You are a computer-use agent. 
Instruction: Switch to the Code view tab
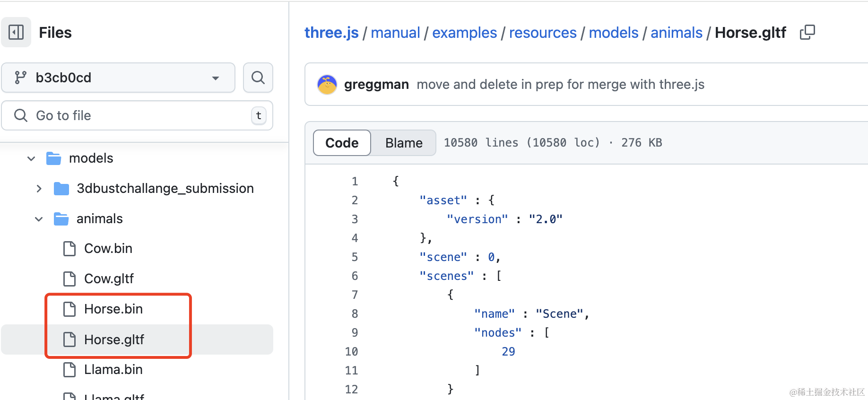342,143
